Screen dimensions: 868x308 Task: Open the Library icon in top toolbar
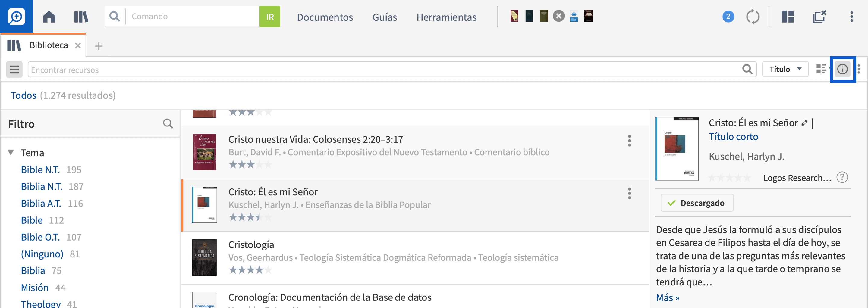pos(81,17)
